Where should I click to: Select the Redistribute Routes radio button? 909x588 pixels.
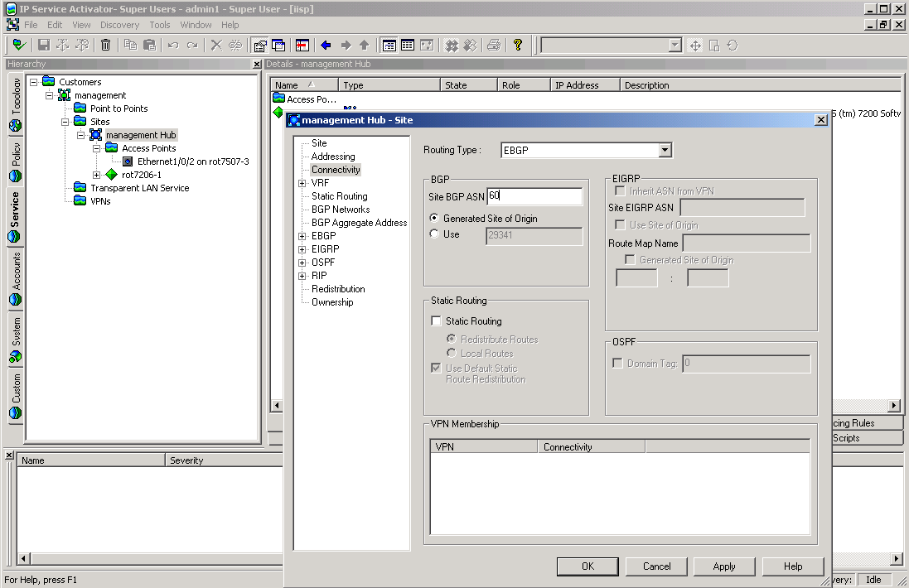click(452, 339)
